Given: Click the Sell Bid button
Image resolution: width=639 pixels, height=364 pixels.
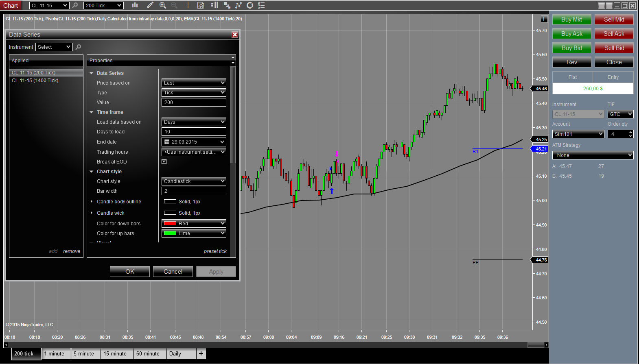Looking at the screenshot, I should coord(614,48).
